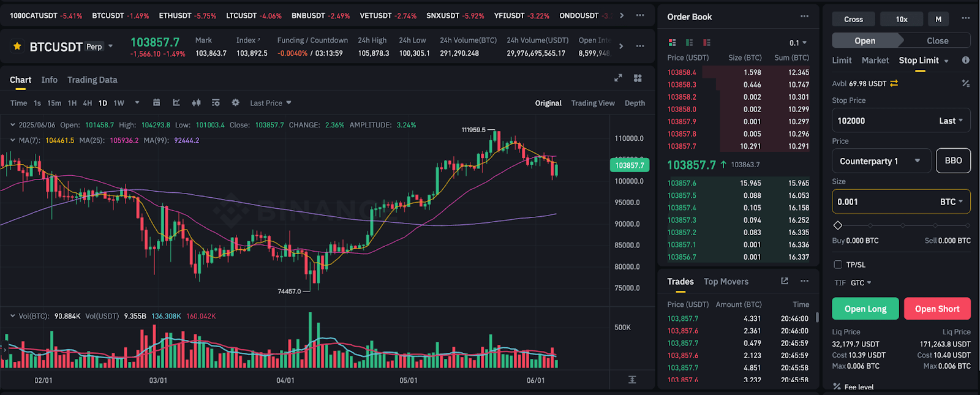Pop out the Trades panel

click(785, 281)
